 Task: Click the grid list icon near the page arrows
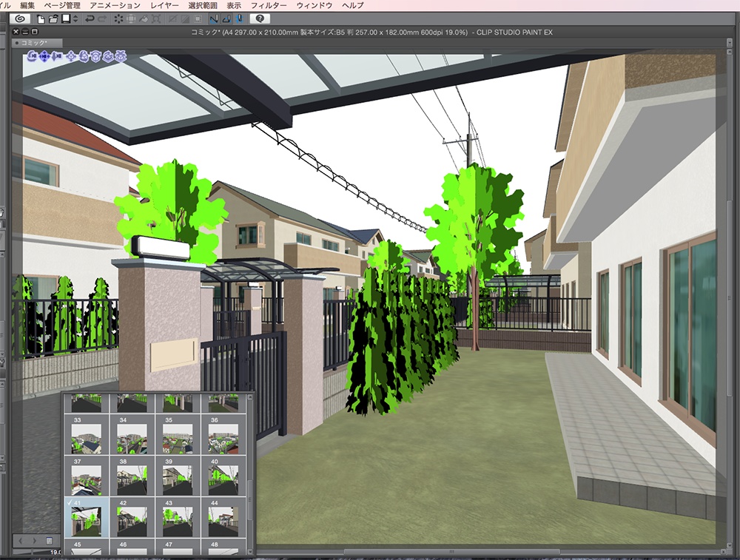tap(49, 540)
